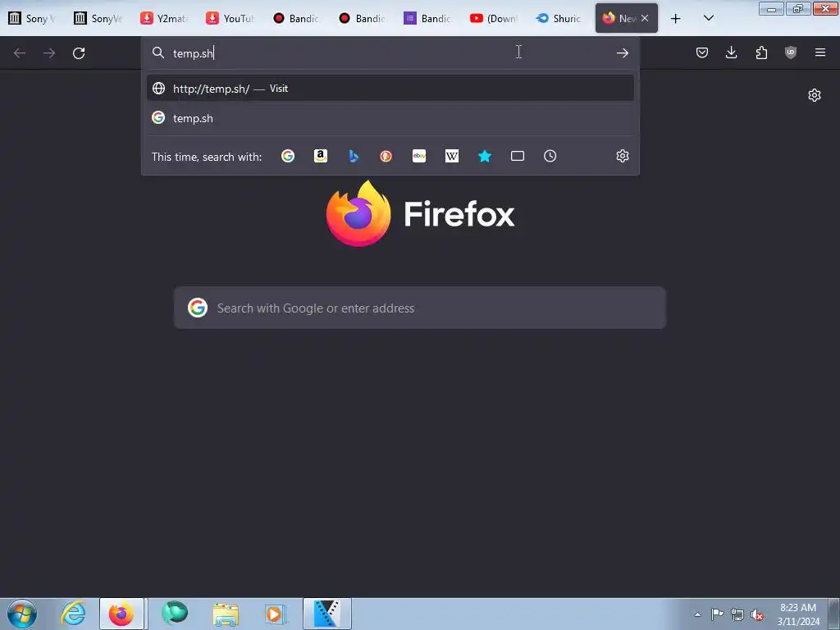This screenshot has width=840, height=630.
Task: Search Bookmarks with the star icon
Action: (x=484, y=156)
